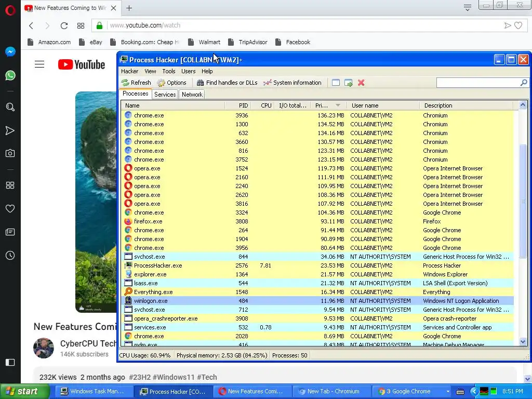Sort by the User name column header
532x399 pixels.
[382, 105]
